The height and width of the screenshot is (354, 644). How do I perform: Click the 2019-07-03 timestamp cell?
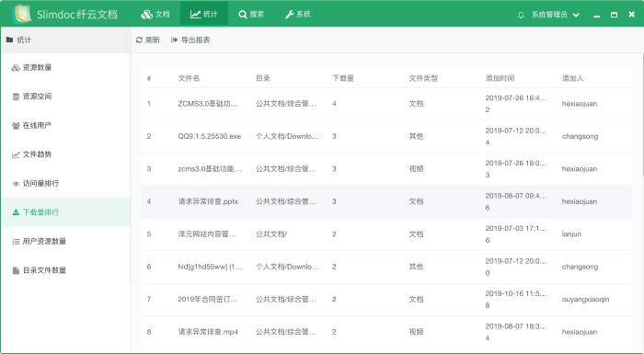[516, 234]
